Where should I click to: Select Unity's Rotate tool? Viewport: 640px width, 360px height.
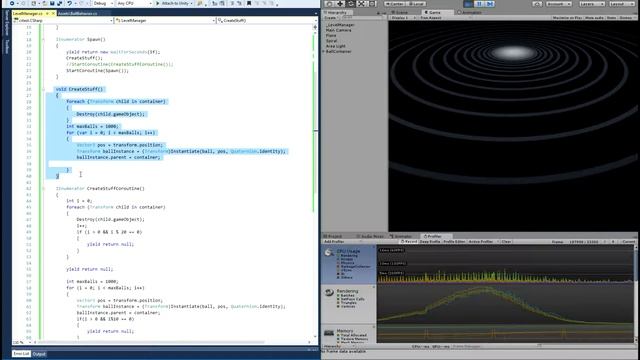351,4
